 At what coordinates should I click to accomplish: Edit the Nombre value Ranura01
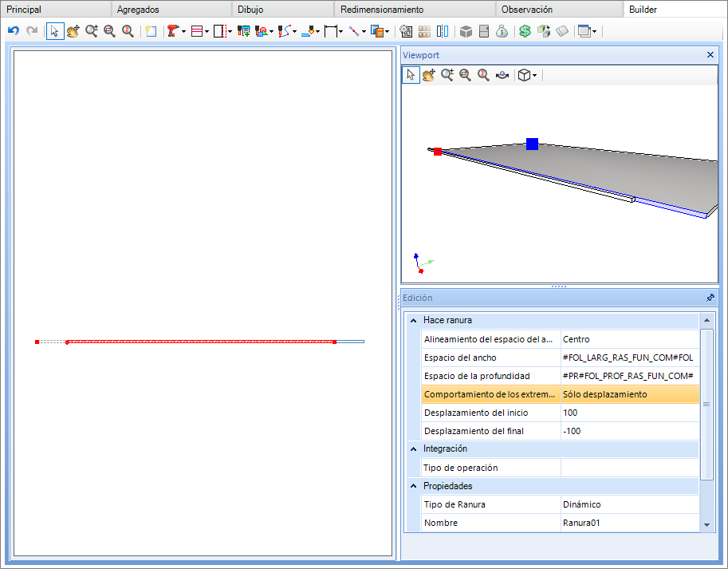(630, 523)
